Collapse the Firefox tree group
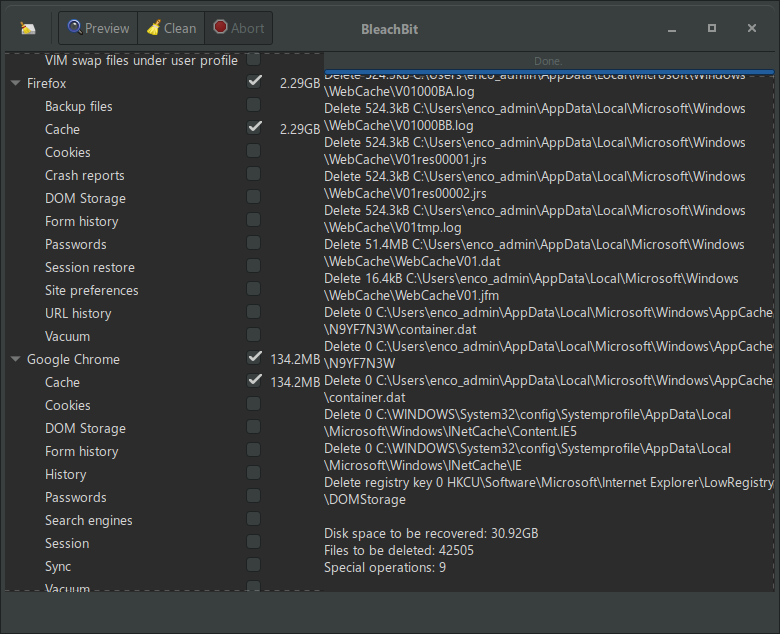The image size is (780, 634). coord(16,83)
